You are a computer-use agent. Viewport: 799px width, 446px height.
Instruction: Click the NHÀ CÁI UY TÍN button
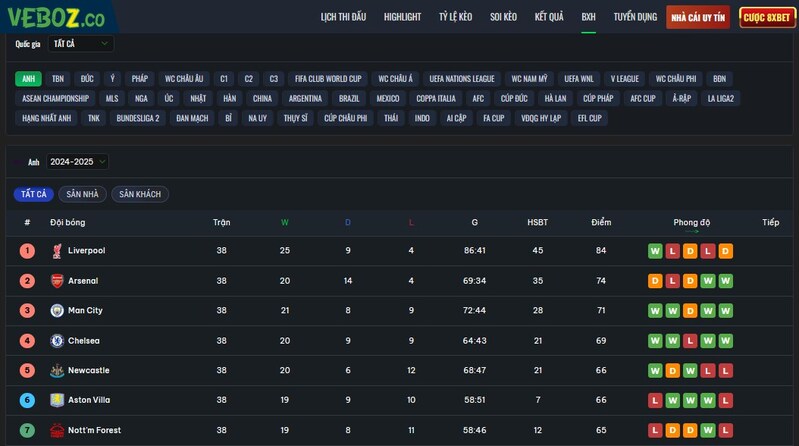pyautogui.click(x=698, y=17)
